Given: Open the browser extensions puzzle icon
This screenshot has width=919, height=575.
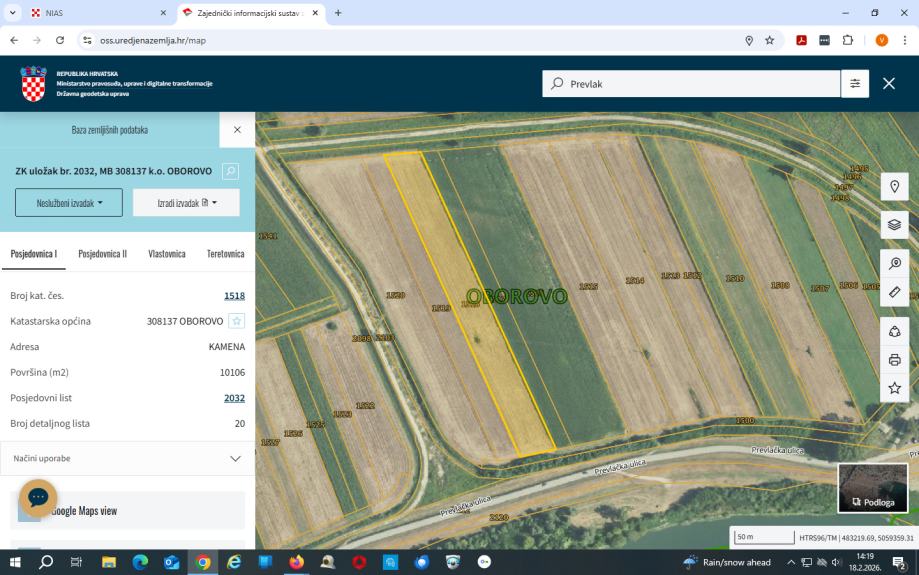Looking at the screenshot, I should tap(847, 40).
